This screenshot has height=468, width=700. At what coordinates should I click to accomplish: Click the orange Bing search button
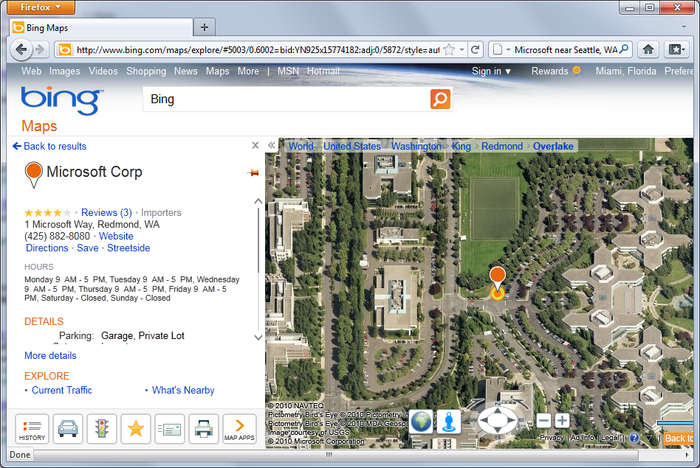[x=440, y=99]
